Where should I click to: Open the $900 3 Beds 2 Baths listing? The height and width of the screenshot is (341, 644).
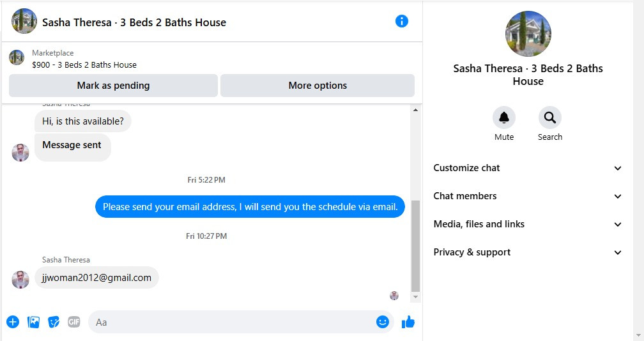point(84,65)
